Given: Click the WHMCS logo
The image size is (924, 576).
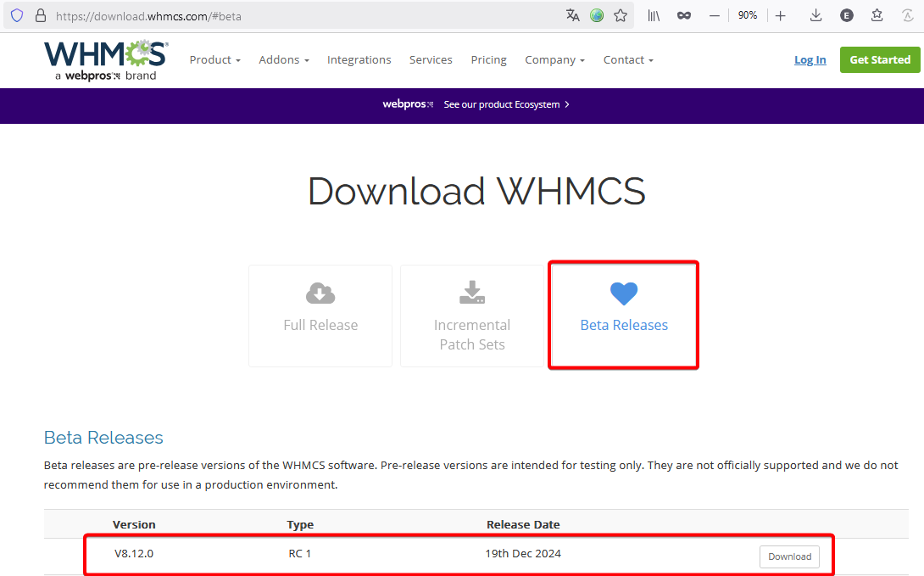Looking at the screenshot, I should coord(106,60).
